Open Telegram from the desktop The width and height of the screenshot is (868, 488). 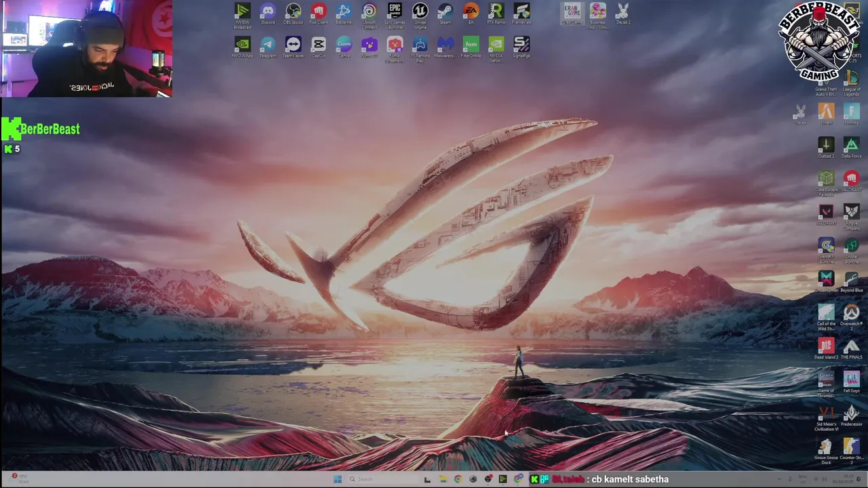(268, 47)
